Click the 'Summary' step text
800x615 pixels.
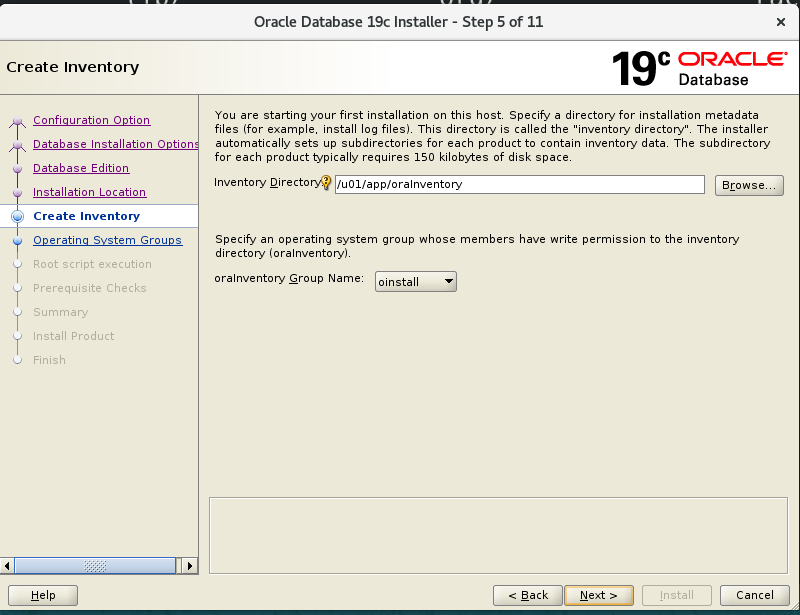point(61,312)
